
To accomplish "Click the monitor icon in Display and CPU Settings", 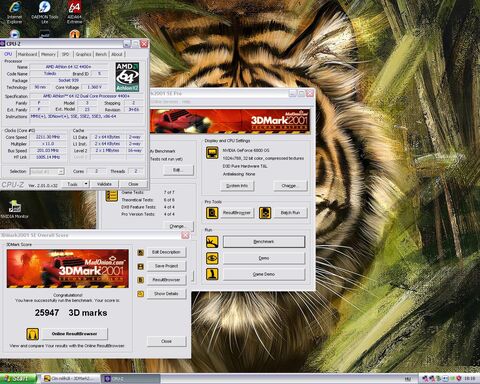I will 212,153.
